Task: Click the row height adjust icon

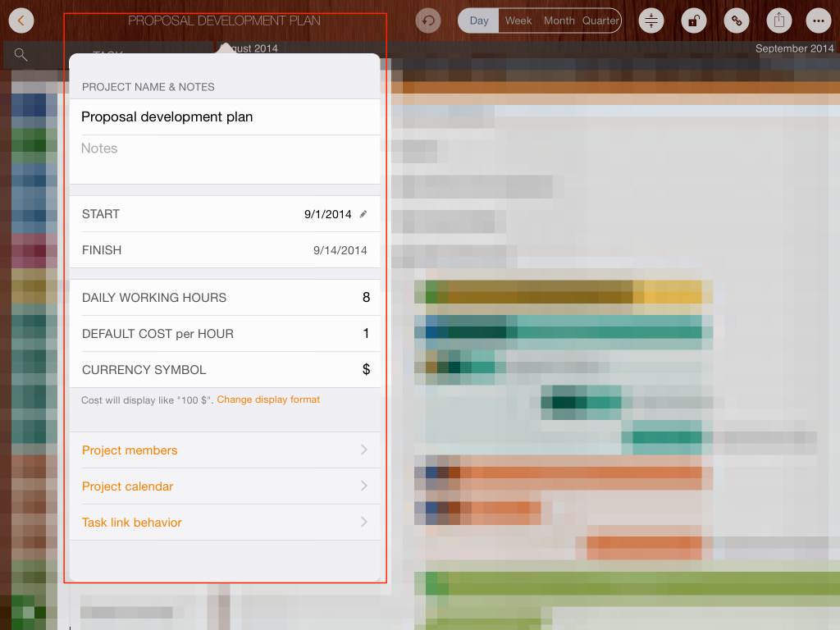Action: (x=651, y=21)
